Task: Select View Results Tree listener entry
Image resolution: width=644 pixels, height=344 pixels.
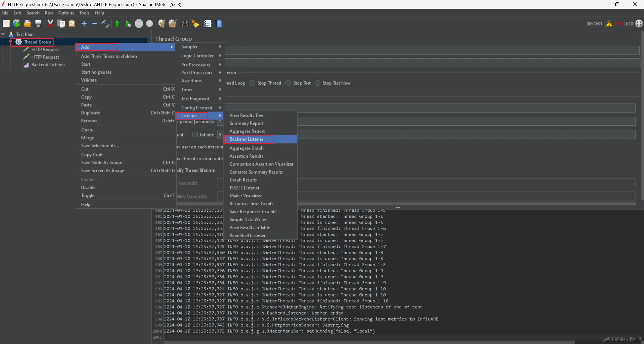Action: coord(246,115)
